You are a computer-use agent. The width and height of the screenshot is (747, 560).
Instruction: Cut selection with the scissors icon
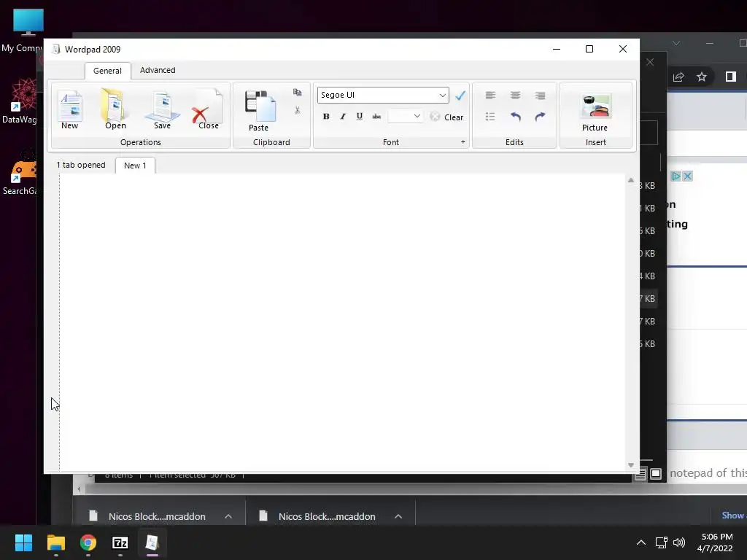tap(298, 111)
